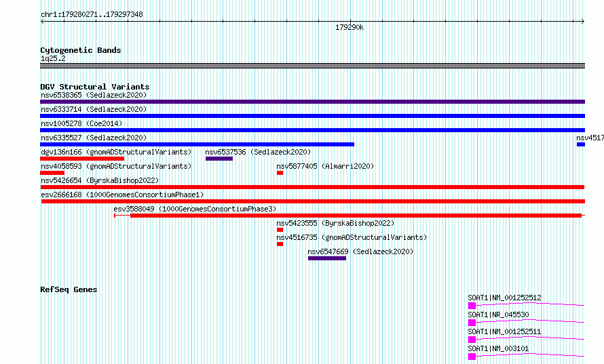Select the esv2666168 red variant bar
Screen dimensions: 604x364
coord(313,201)
